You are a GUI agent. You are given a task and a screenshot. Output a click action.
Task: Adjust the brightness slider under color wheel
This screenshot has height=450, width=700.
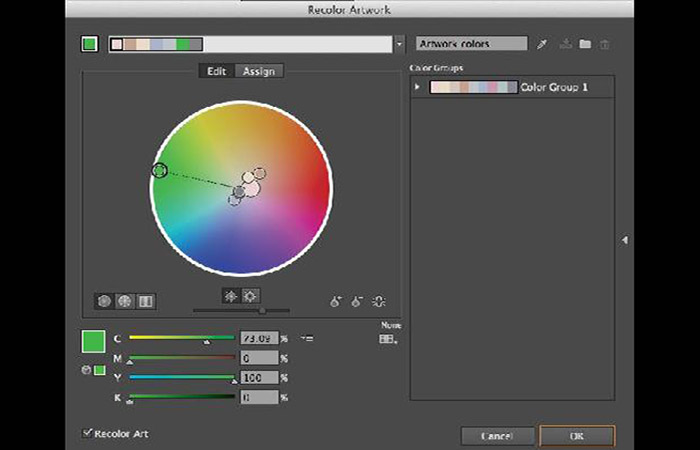tap(241, 311)
